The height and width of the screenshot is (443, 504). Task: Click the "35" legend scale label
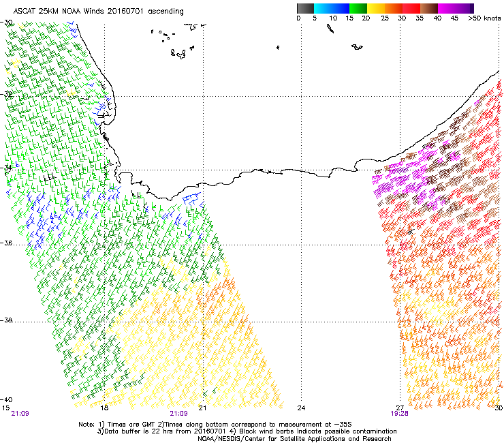(420, 18)
